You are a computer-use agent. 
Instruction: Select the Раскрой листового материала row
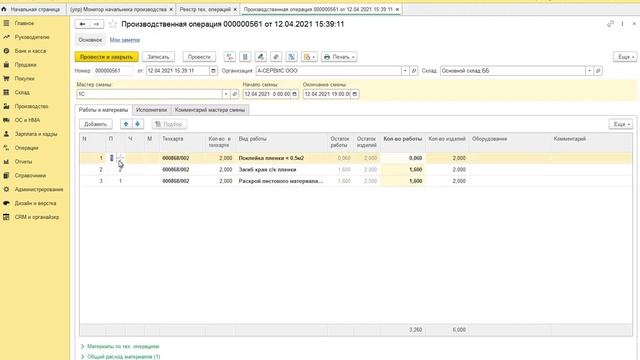(x=356, y=181)
